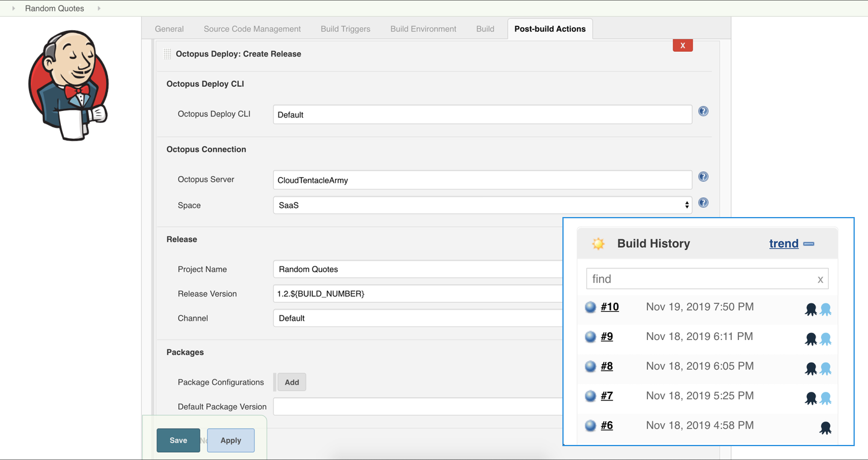Click the sunny weather icon in Build History

[598, 244]
